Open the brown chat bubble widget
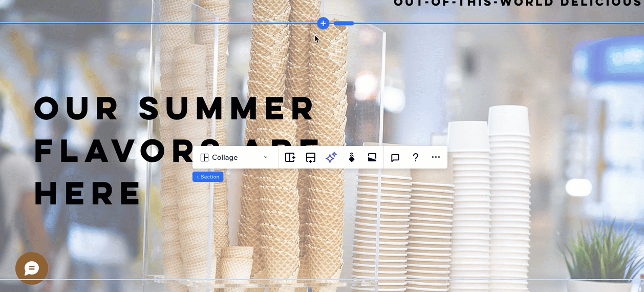The height and width of the screenshot is (292, 644). pyautogui.click(x=32, y=268)
